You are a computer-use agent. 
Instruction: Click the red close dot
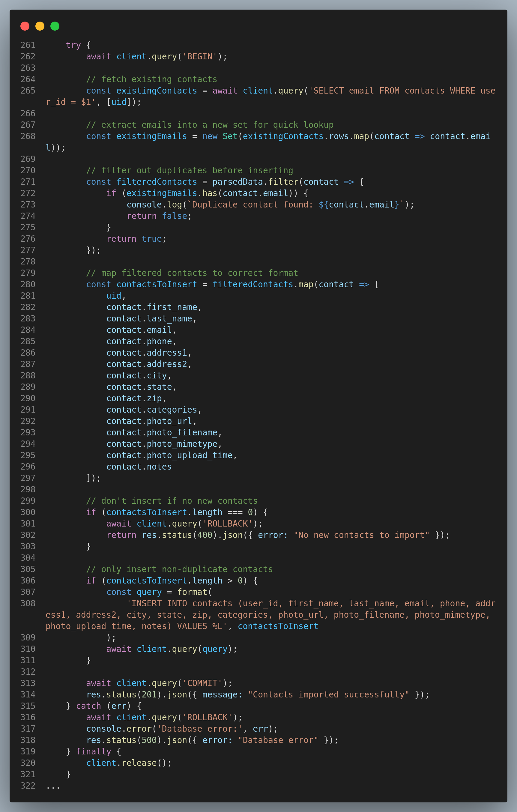point(25,26)
